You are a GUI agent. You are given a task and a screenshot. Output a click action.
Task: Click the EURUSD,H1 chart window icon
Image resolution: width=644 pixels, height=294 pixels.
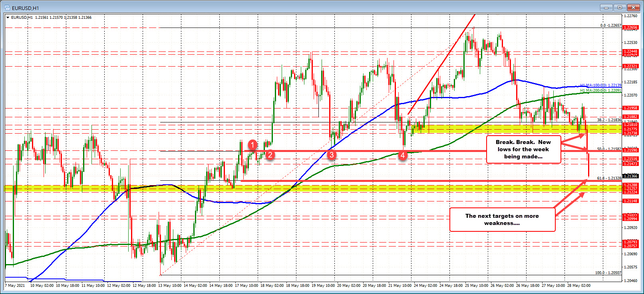click(x=7, y=8)
